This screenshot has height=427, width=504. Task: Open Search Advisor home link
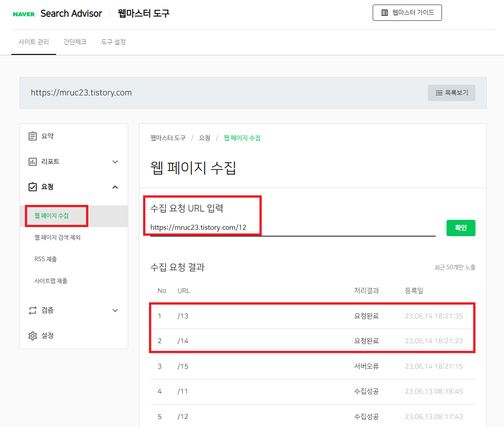71,14
